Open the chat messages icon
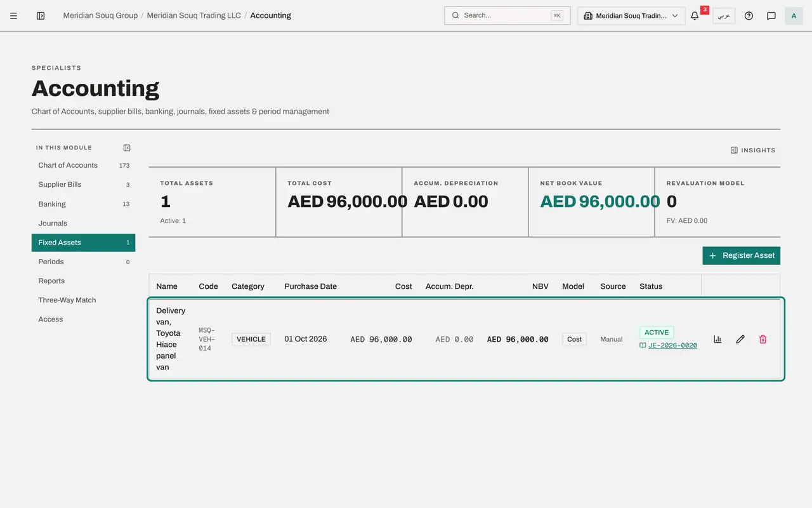The height and width of the screenshot is (508, 812). [x=771, y=16]
